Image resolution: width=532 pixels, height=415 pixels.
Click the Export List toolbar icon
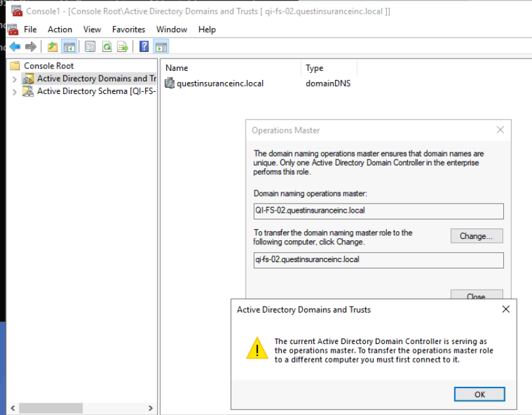pyautogui.click(x=122, y=47)
